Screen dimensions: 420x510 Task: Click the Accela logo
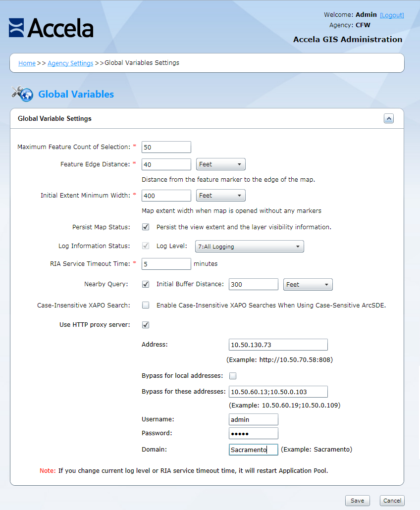tap(51, 28)
